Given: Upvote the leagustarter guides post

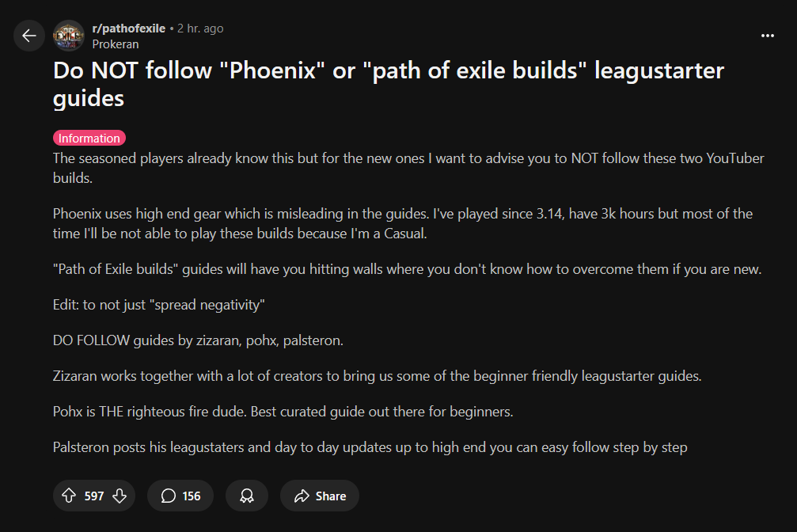Looking at the screenshot, I should (x=69, y=496).
